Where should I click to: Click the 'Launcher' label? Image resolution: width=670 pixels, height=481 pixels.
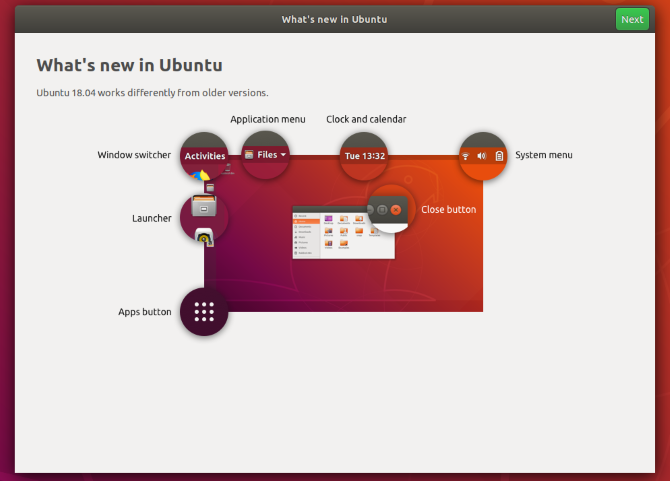[152, 218]
